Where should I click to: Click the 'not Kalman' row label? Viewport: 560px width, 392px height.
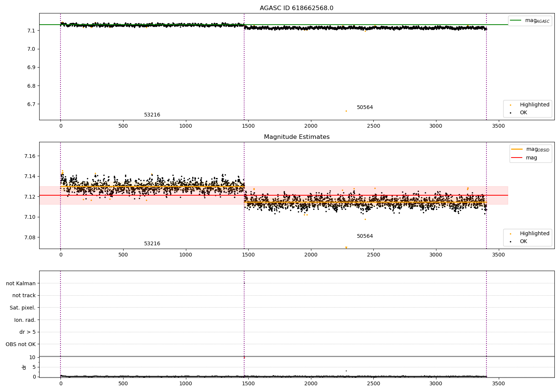coord(21,283)
